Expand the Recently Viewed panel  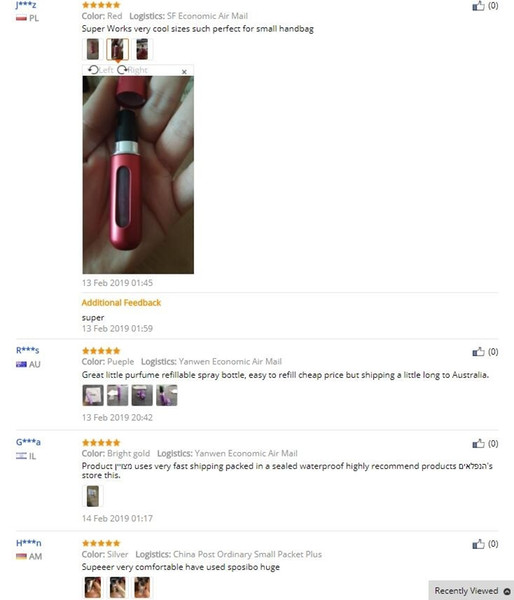pos(472,590)
